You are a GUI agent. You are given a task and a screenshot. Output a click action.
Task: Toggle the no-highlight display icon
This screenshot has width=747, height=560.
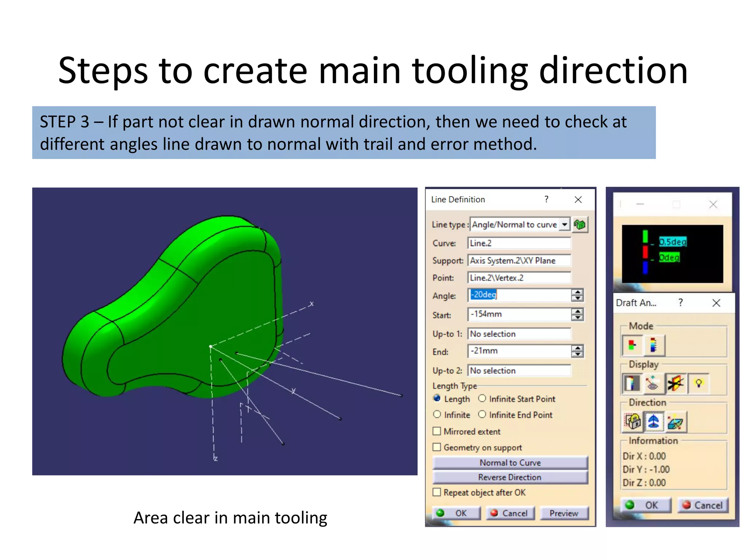coord(676,383)
